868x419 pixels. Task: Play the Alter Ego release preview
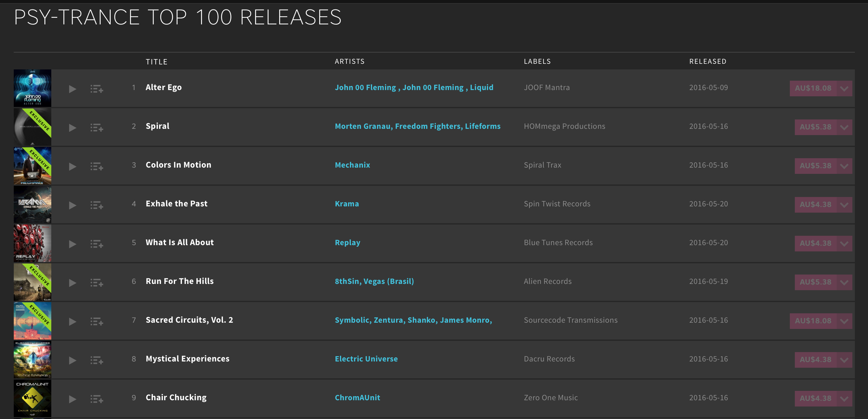[73, 89]
